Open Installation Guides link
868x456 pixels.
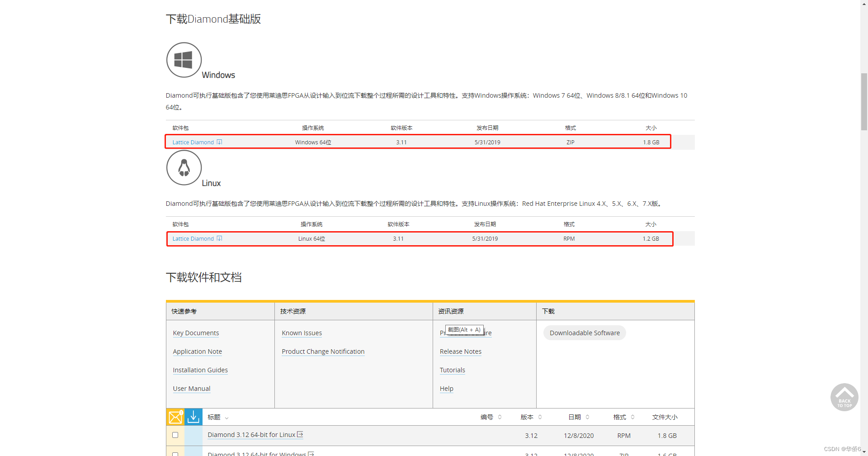pos(200,370)
